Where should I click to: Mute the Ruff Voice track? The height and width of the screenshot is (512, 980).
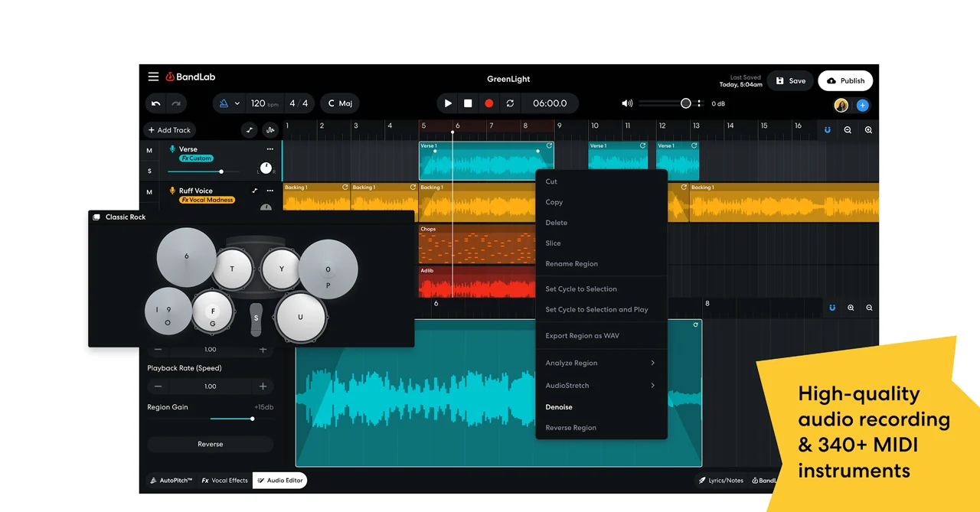click(149, 192)
